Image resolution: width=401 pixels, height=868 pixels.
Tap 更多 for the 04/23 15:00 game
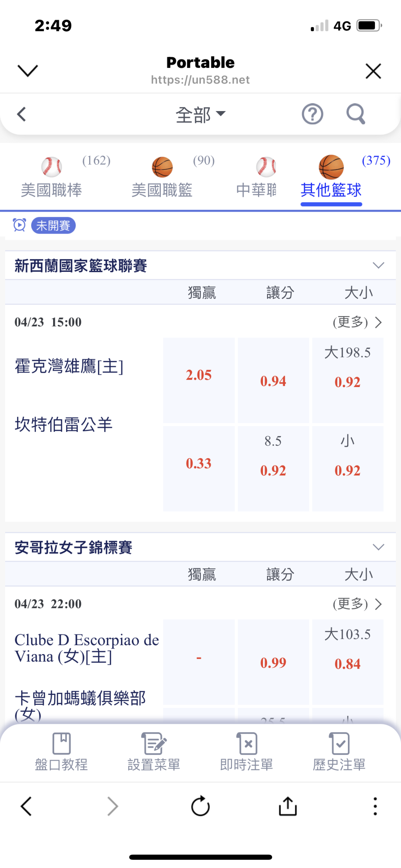pyautogui.click(x=357, y=322)
